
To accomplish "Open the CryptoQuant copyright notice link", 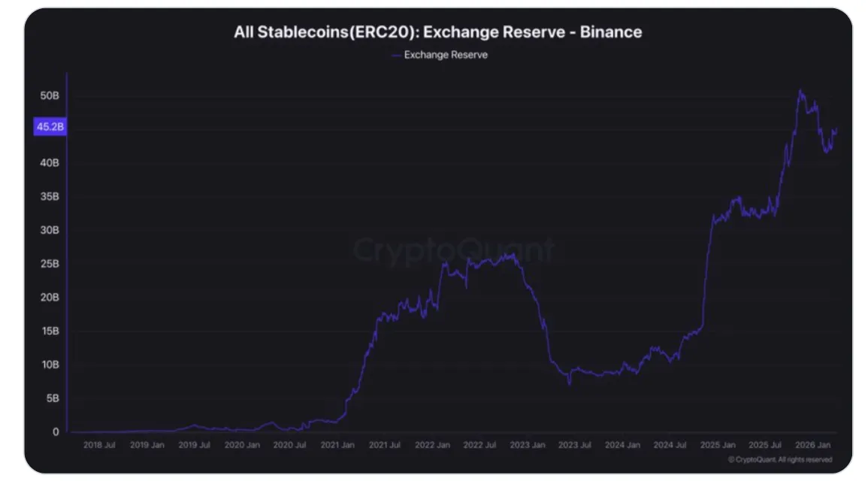I will (780, 459).
